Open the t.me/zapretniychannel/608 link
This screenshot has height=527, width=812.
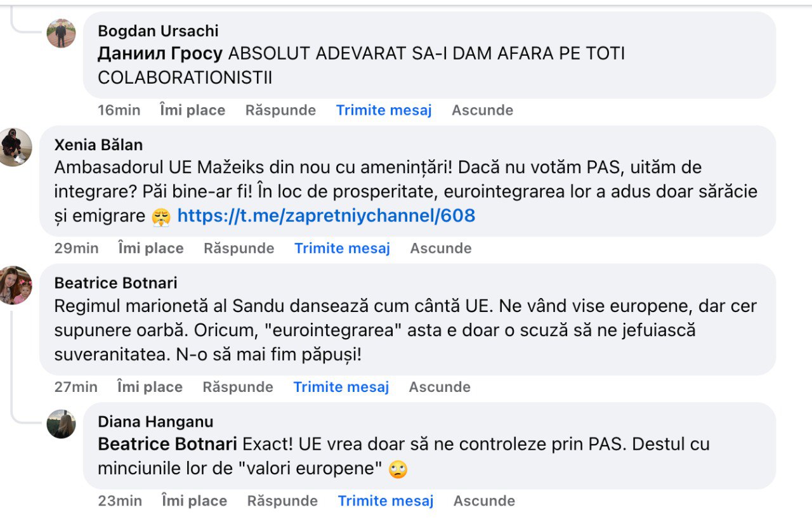(326, 216)
